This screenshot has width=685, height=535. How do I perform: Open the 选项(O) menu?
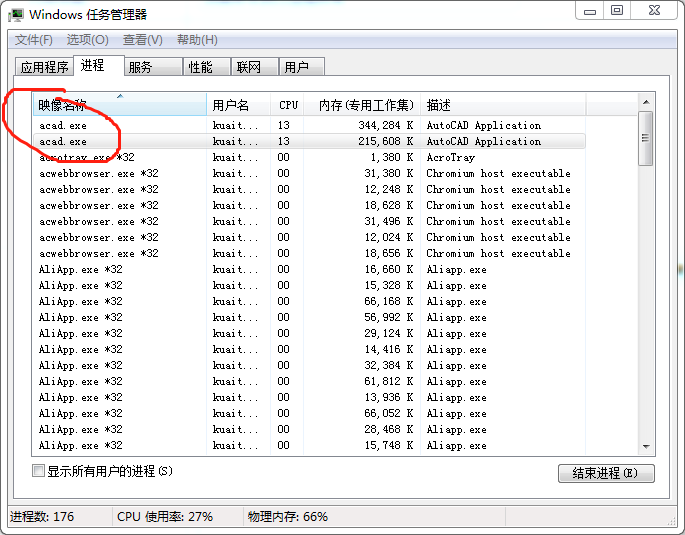coord(87,40)
